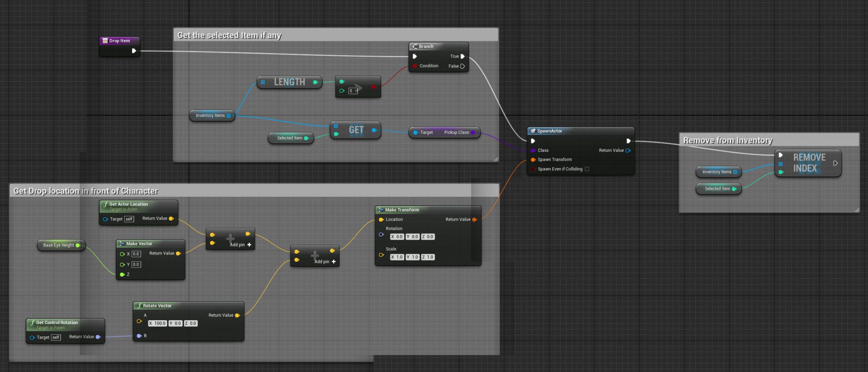This screenshot has width=868, height=372.
Task: Select the Make Transform node header
Action: [x=428, y=210]
